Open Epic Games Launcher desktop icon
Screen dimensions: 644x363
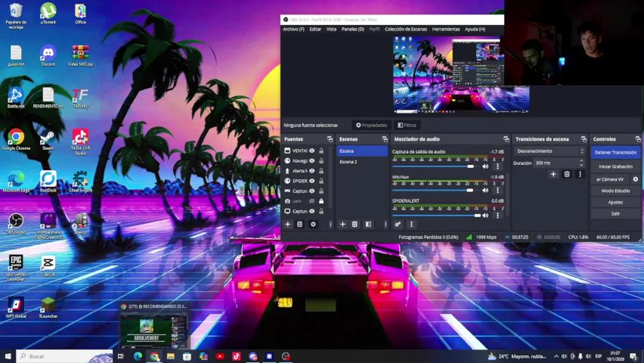[16, 268]
